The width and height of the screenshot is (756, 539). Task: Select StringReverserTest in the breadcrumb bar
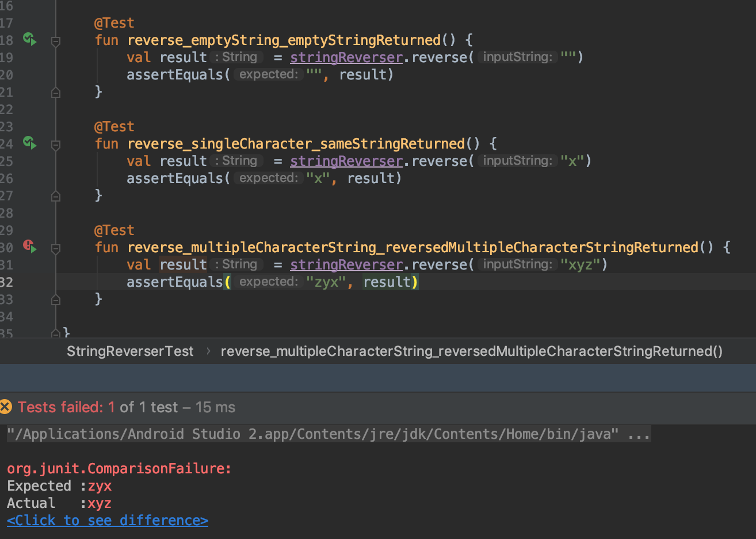pos(129,351)
